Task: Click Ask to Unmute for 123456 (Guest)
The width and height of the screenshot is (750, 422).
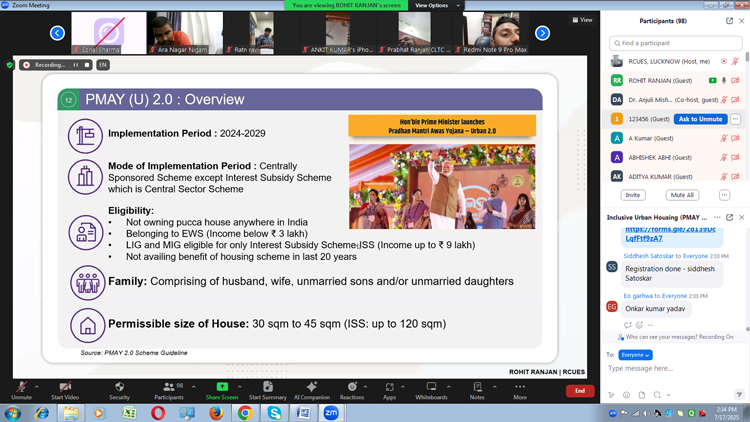Action: tap(700, 119)
